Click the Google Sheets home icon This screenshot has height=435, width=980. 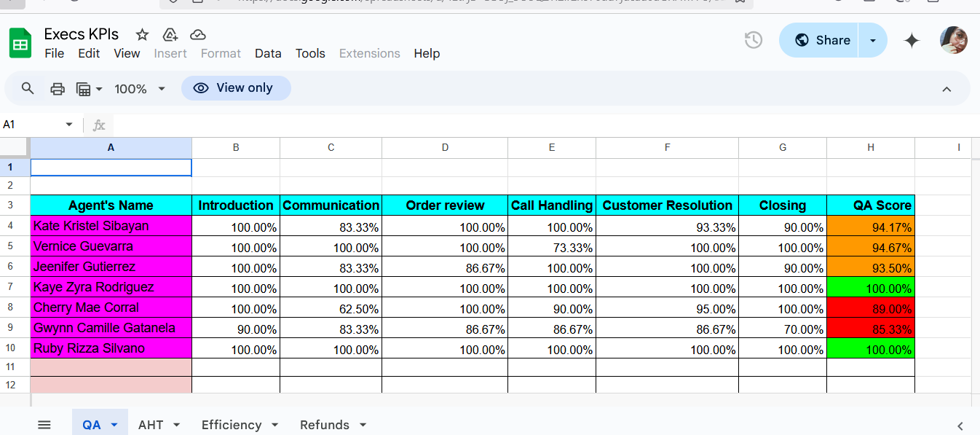coord(20,43)
